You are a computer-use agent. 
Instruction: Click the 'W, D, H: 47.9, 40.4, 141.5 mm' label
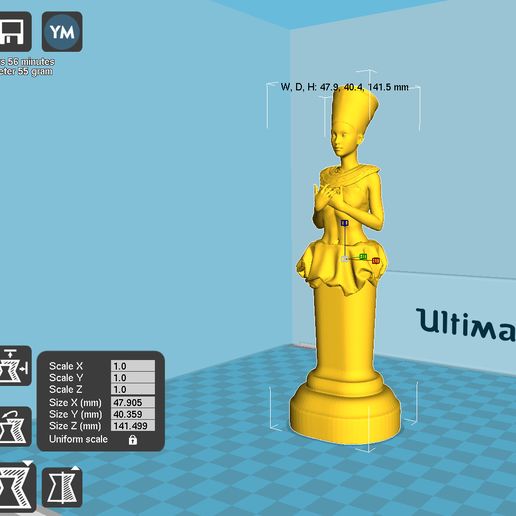(344, 87)
